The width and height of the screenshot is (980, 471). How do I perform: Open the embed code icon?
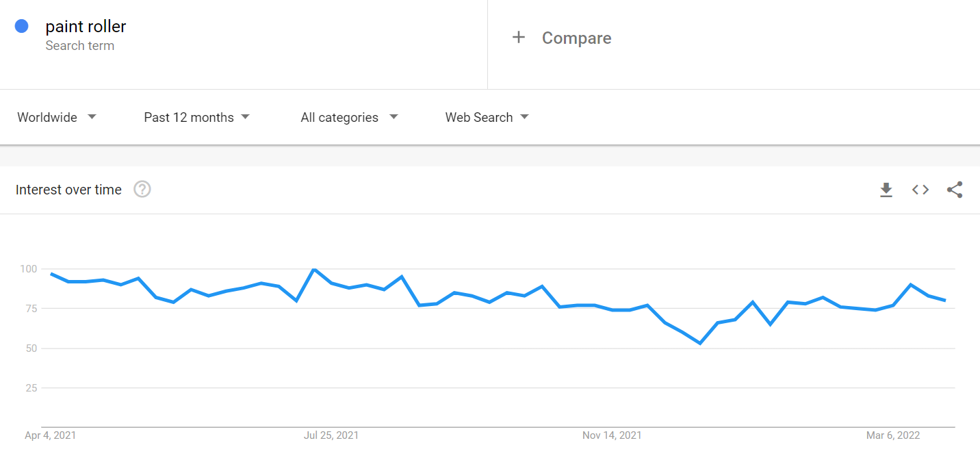click(x=920, y=190)
